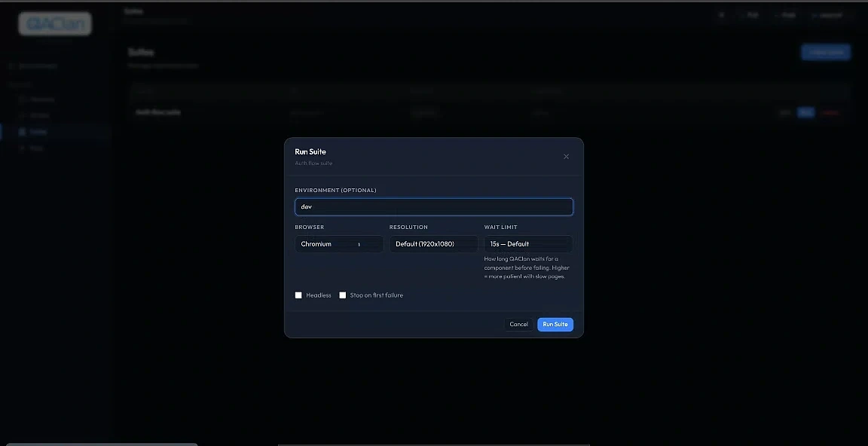The image size is (868, 446).
Task: Click the wait limit help text about slow pages
Action: 527,267
